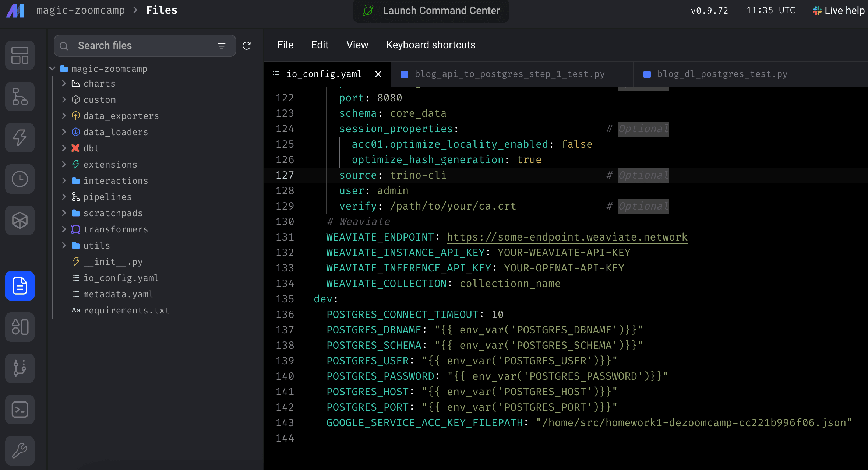Click the Files breadcrumb title

162,10
